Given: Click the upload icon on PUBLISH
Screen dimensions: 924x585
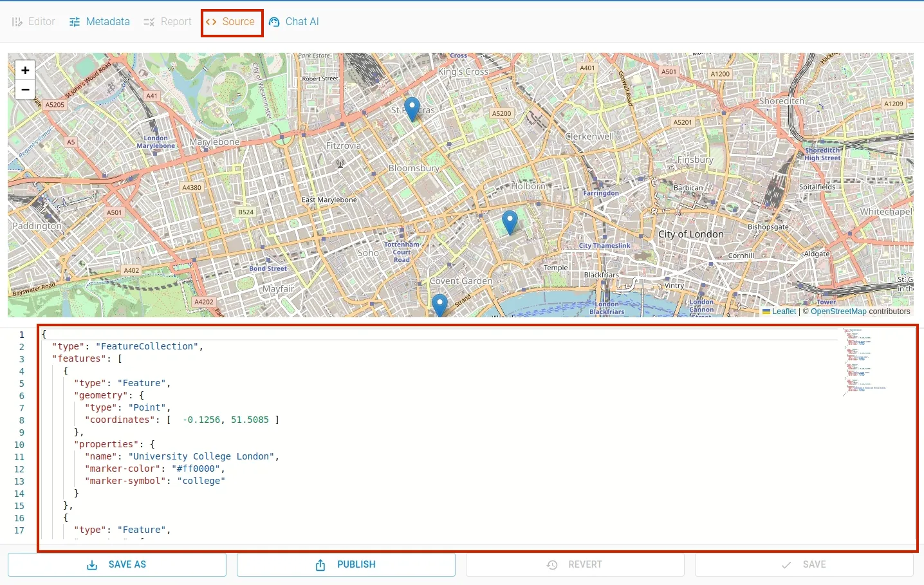Looking at the screenshot, I should click(x=320, y=564).
